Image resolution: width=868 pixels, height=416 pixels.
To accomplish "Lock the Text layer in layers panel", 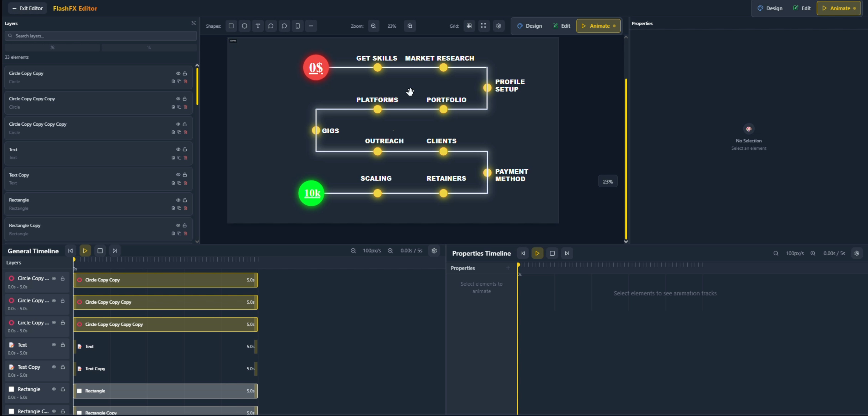I will pyautogui.click(x=185, y=149).
